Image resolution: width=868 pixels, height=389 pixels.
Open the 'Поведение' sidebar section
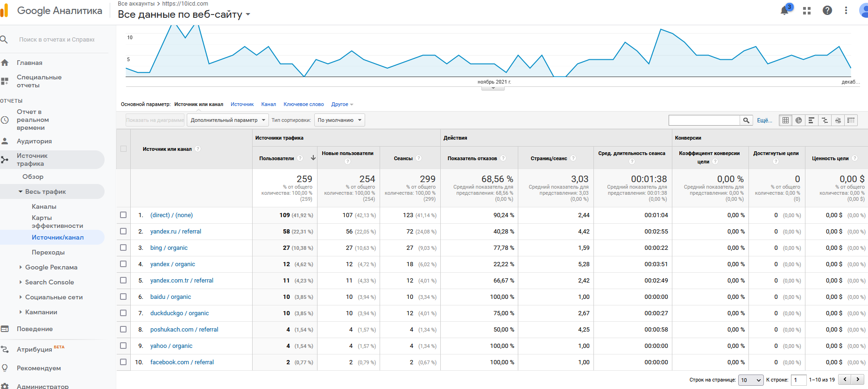(35, 329)
